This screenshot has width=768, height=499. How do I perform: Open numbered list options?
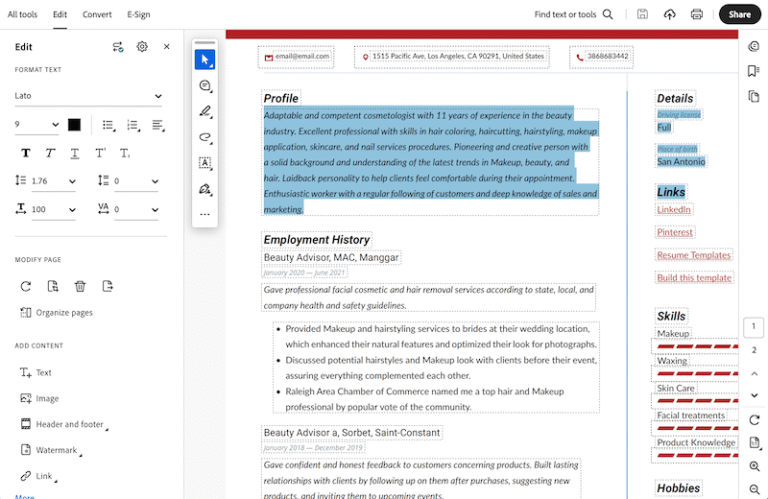133,125
